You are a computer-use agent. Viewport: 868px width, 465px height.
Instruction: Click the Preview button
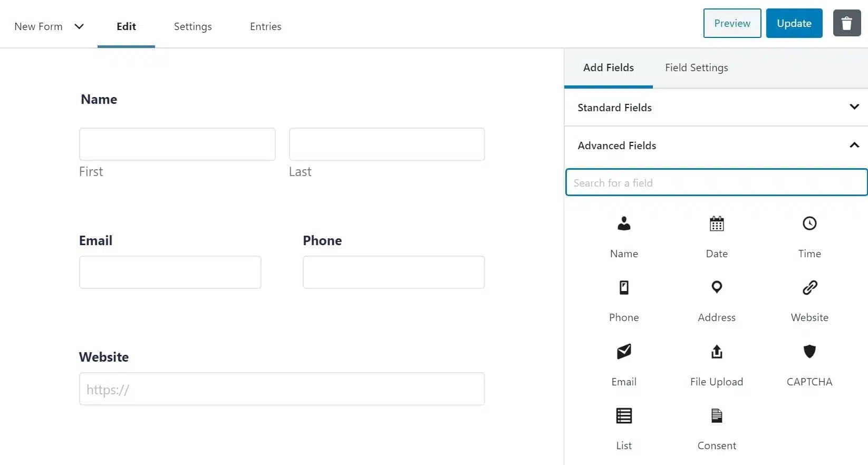pyautogui.click(x=731, y=23)
